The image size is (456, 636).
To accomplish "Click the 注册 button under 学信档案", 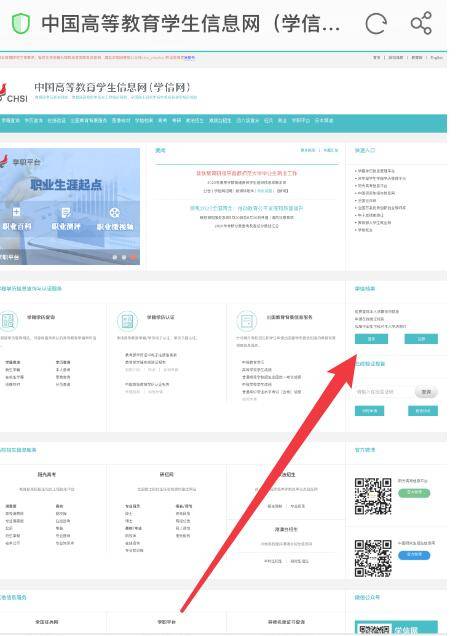I will tap(421, 339).
